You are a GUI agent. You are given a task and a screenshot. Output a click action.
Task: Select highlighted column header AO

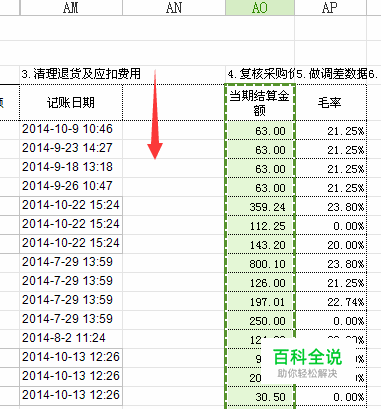(260, 7)
